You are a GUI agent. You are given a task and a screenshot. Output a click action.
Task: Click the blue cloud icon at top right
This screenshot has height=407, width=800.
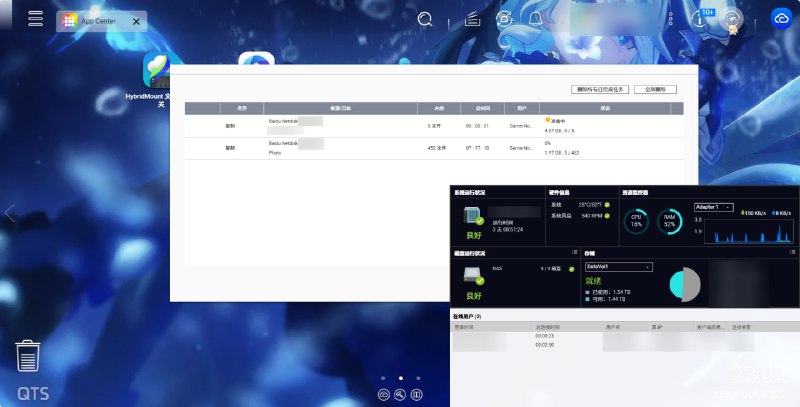coord(782,18)
